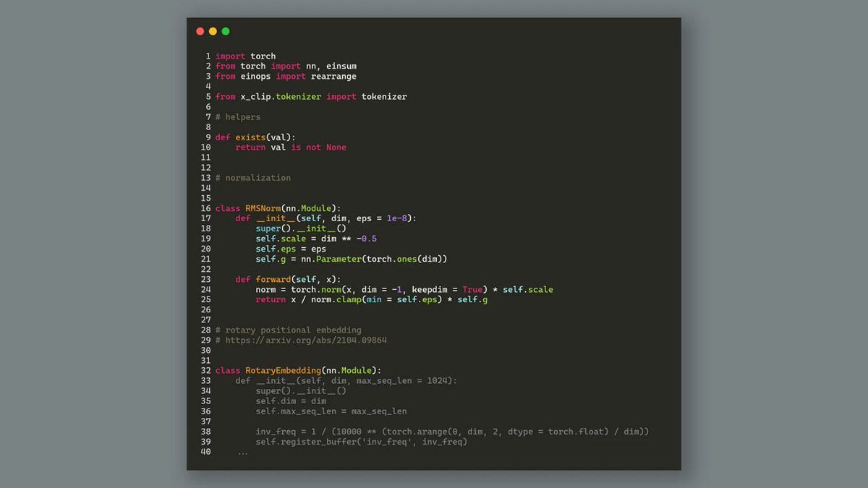Viewport: 868px width, 488px height.
Task: Click 'self.eps = eps' line
Action: click(x=291, y=249)
